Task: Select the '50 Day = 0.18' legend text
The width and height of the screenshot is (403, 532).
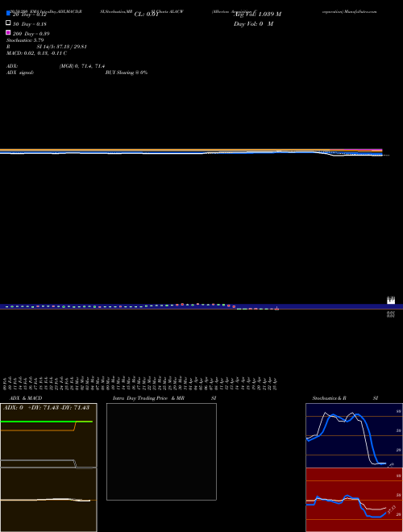Action: coord(30,24)
